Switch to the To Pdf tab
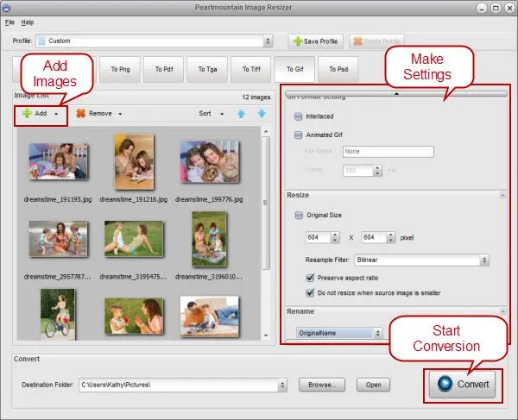 coord(164,69)
